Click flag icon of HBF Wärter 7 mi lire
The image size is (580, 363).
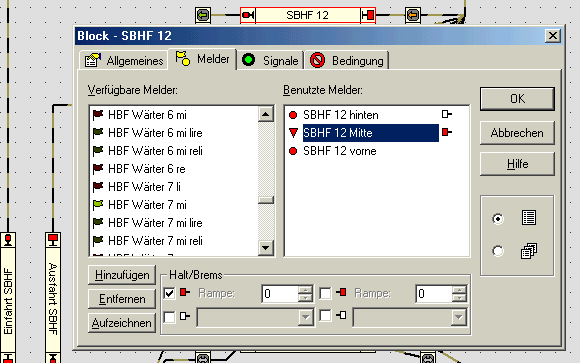98,222
